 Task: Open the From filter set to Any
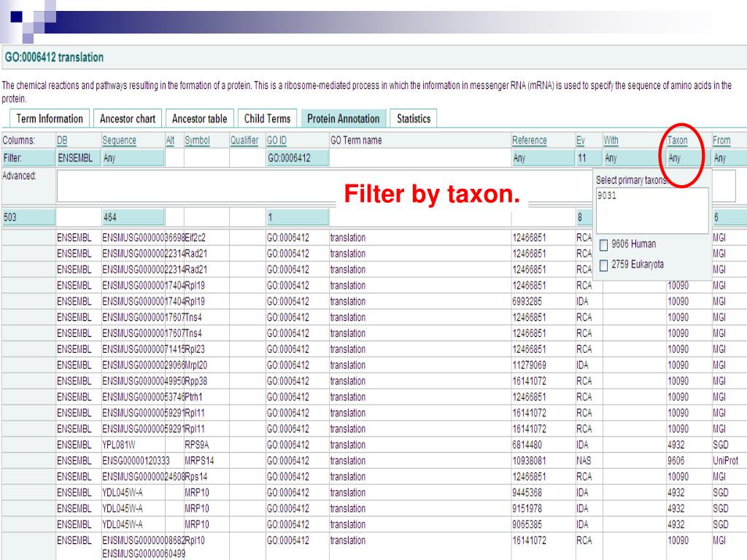729,158
